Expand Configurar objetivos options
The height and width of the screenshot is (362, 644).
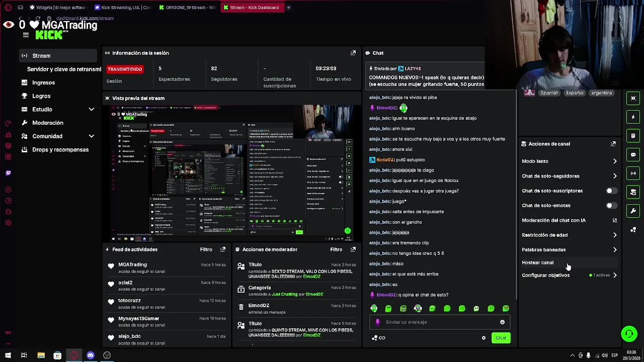point(615,276)
